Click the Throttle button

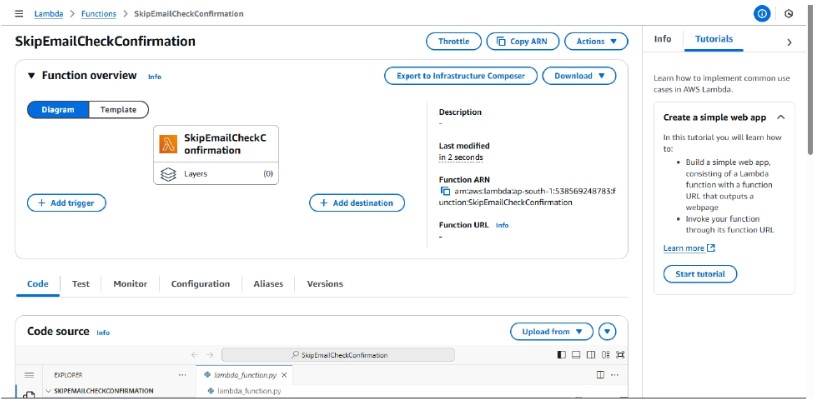pyautogui.click(x=453, y=41)
